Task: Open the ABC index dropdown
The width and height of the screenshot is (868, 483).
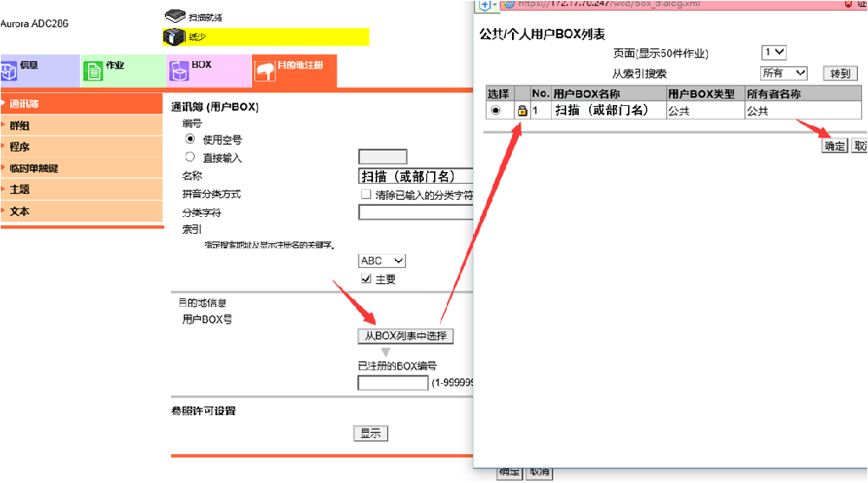Action: coord(382,261)
